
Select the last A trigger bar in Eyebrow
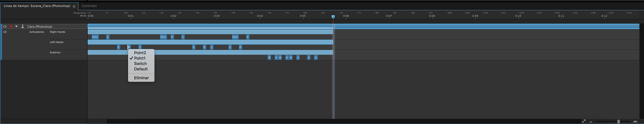pyautogui.click(x=316, y=58)
